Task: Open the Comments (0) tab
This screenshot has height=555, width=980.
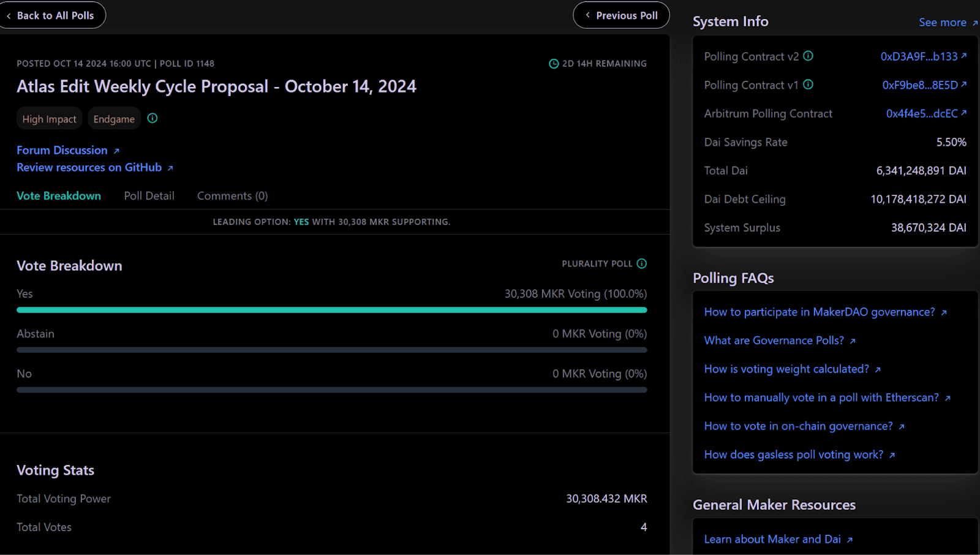Action: pyautogui.click(x=232, y=195)
